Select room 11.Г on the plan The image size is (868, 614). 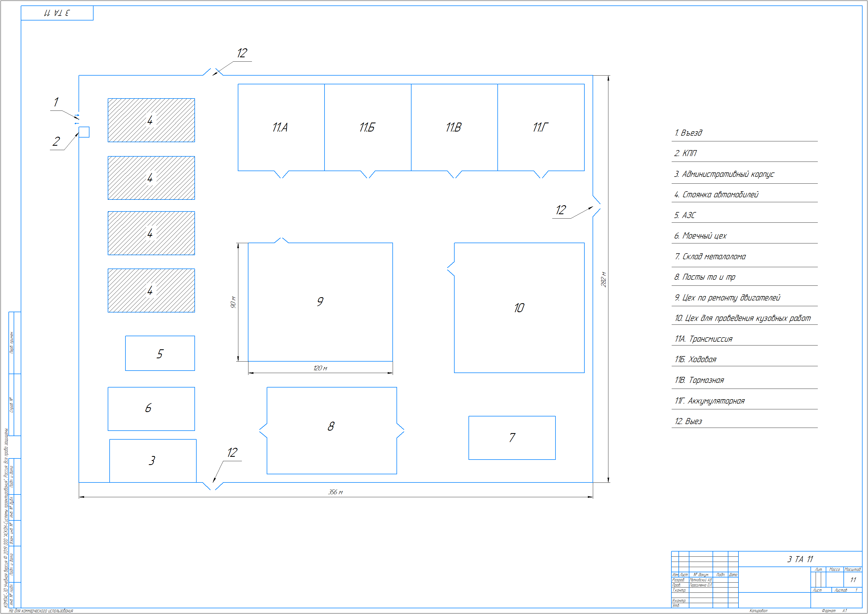[540, 127]
